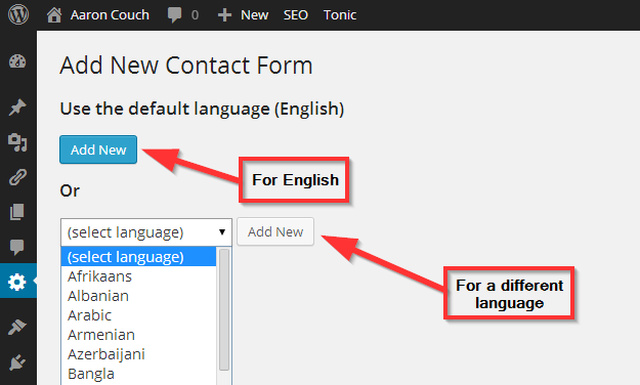
Task: Open Comments via the sidebar speech bubble
Action: pyautogui.click(x=17, y=247)
